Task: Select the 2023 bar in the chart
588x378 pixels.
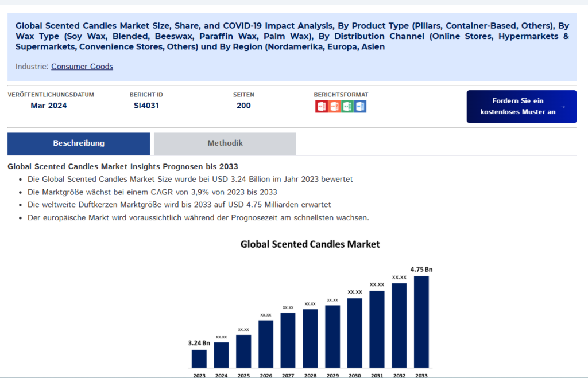Action: point(199,358)
